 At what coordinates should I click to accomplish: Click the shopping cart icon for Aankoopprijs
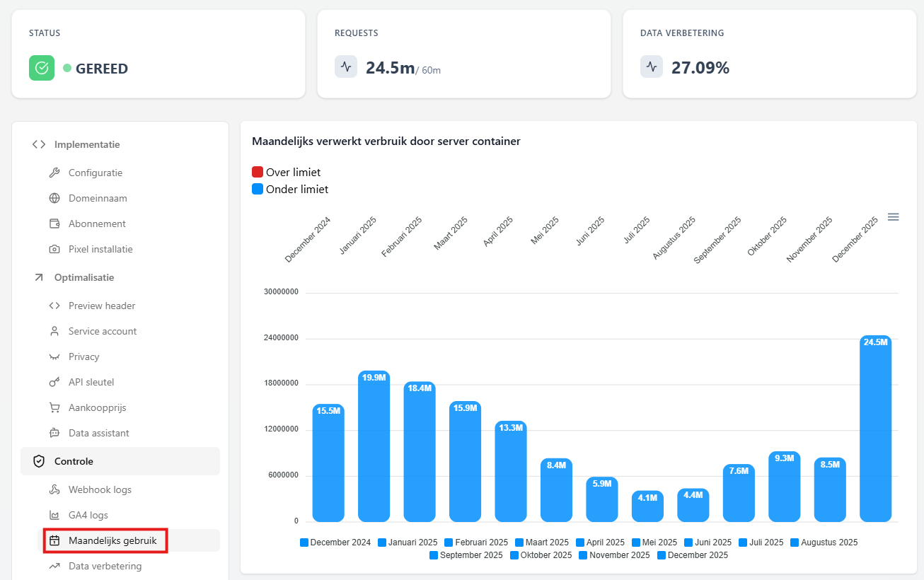pyautogui.click(x=54, y=407)
